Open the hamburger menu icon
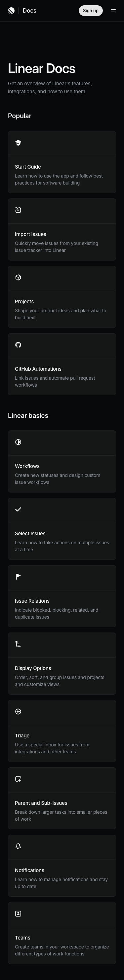The image size is (124, 980). pyautogui.click(x=113, y=11)
